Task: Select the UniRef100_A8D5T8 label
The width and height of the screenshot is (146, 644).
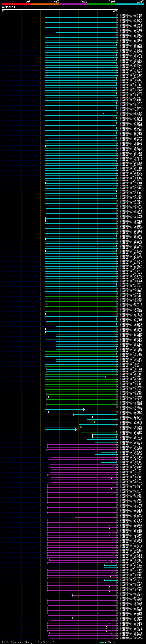Action: click(131, 364)
